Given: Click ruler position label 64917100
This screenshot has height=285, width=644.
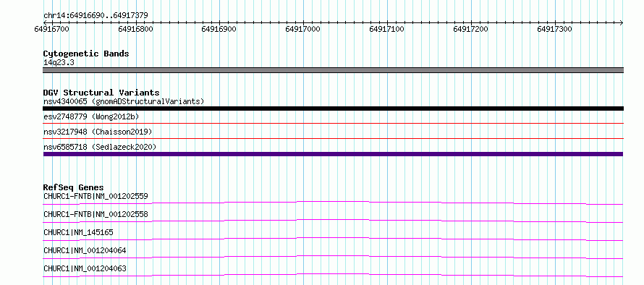Looking at the screenshot, I should pos(387,29).
